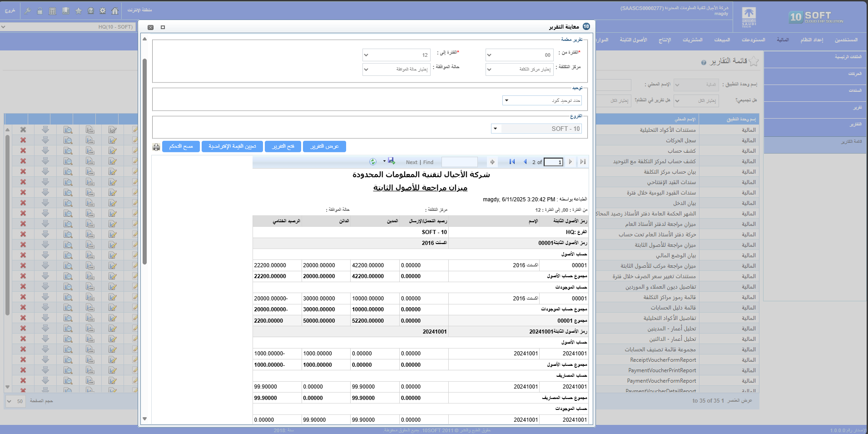Click the 'مسح التحكم' clear controls button
The width and height of the screenshot is (868, 434).
(x=181, y=146)
